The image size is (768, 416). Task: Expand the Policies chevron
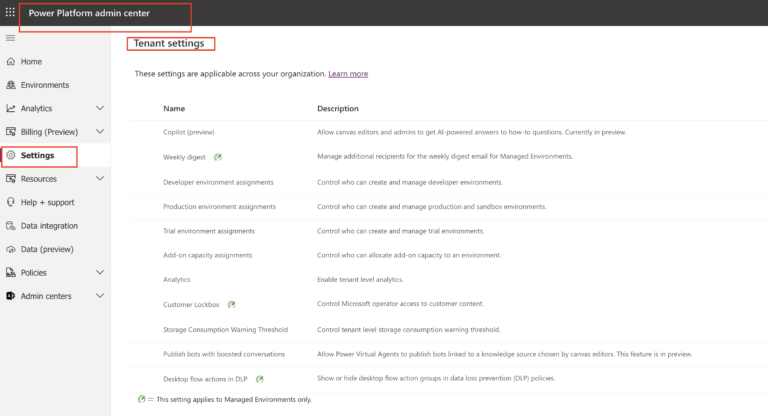[x=100, y=272]
